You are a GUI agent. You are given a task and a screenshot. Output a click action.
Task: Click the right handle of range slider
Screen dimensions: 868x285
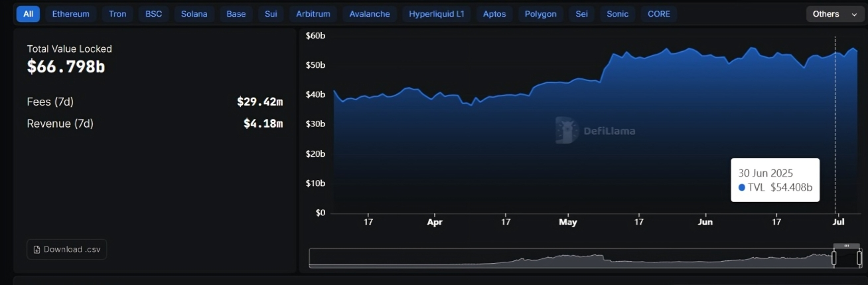pos(859,258)
